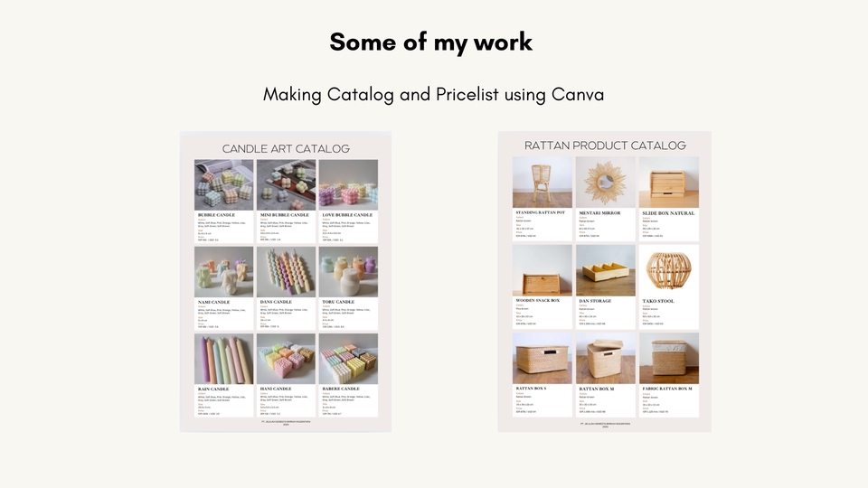The width and height of the screenshot is (868, 488).
Task: Select the Standing Rattan Pot photo
Action: (x=542, y=182)
